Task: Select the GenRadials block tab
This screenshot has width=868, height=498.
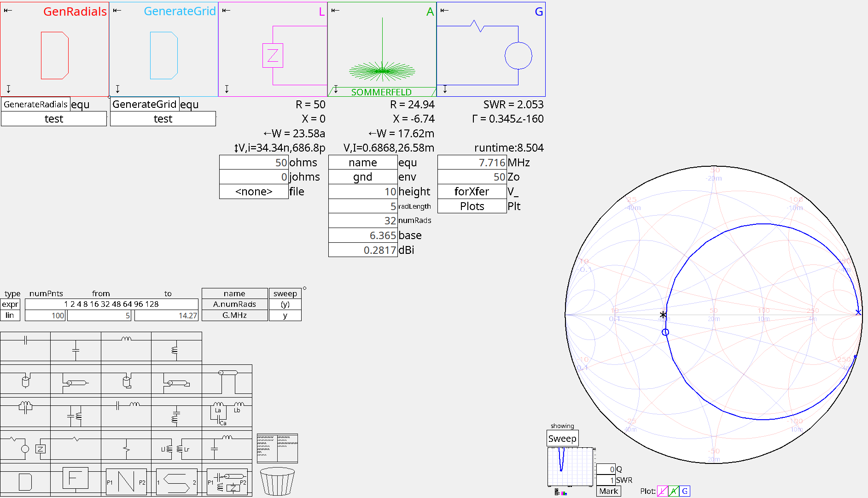Action: [x=54, y=49]
